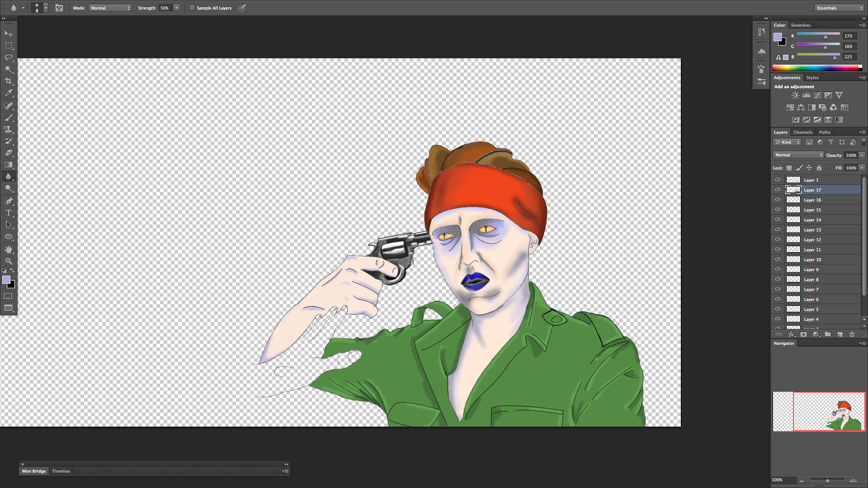
Task: Select the Clone Stamp tool
Action: (9, 129)
